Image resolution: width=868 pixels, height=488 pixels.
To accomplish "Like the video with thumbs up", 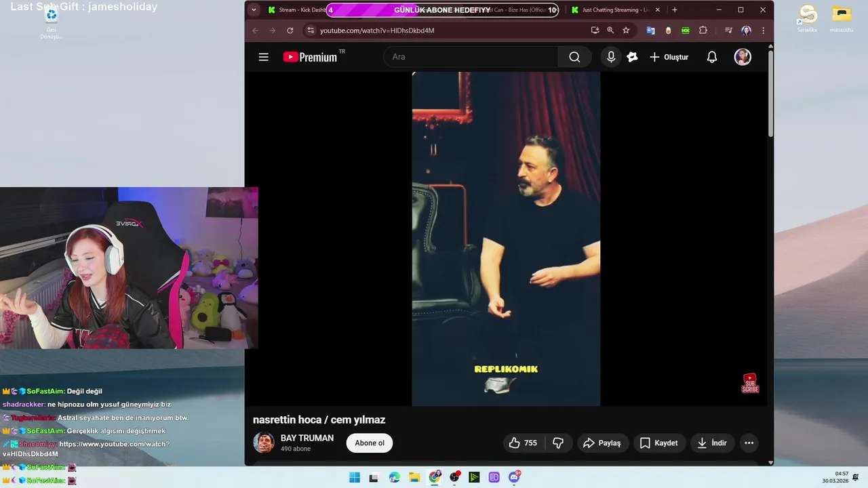I will pos(522,443).
